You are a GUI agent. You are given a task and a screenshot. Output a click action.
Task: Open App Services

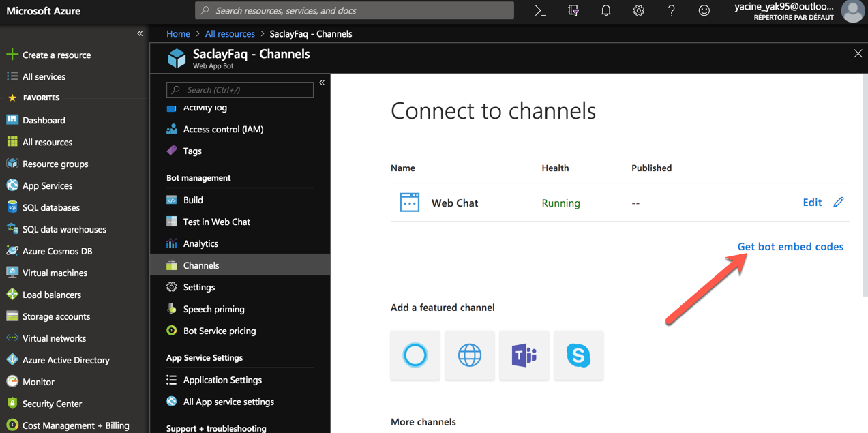coord(40,185)
